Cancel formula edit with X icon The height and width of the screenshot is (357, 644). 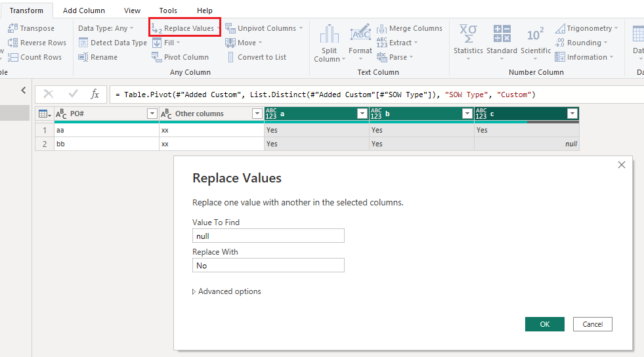tap(49, 94)
